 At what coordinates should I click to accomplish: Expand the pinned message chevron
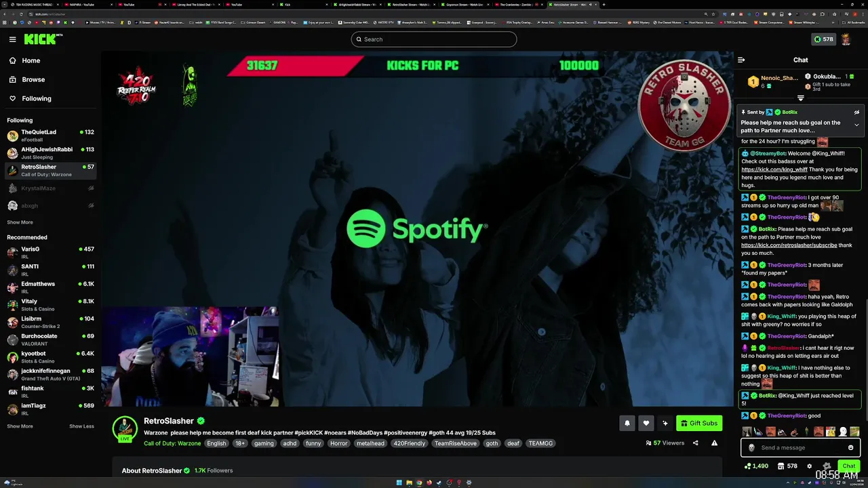point(856,125)
